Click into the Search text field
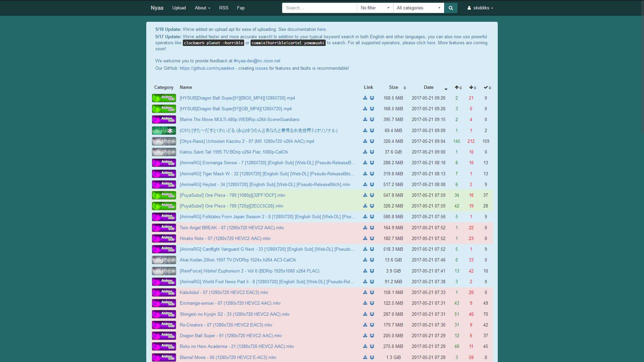 click(x=319, y=8)
